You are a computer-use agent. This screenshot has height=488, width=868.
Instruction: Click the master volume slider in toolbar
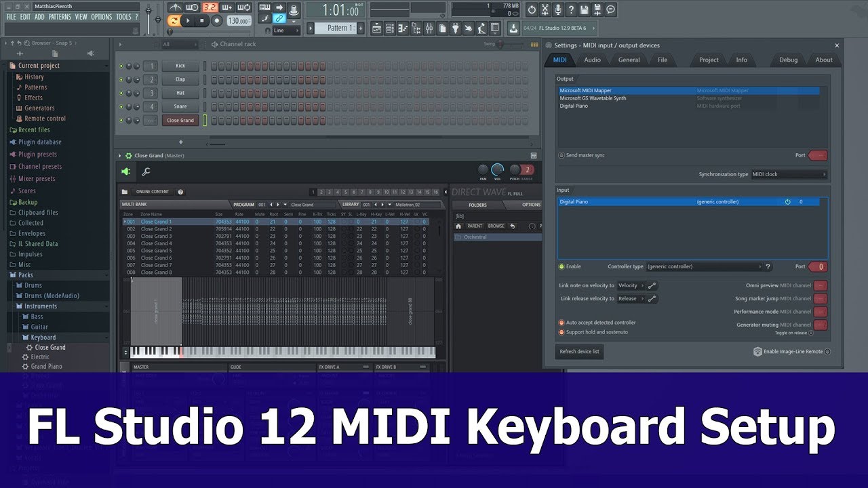pos(149,18)
